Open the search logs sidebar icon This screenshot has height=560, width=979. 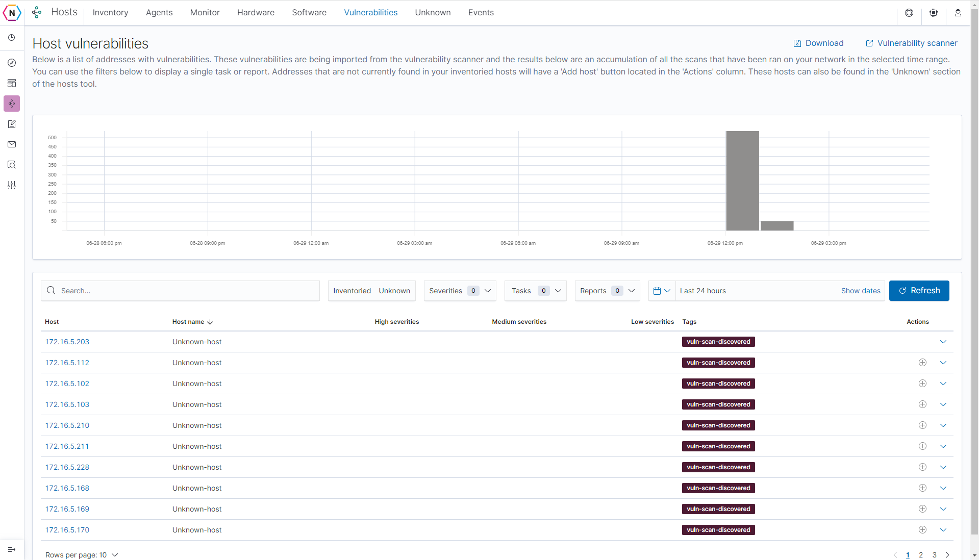click(x=12, y=165)
